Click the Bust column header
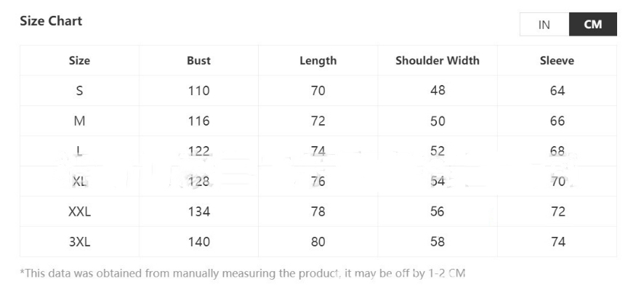The image size is (644, 295). pyautogui.click(x=198, y=61)
